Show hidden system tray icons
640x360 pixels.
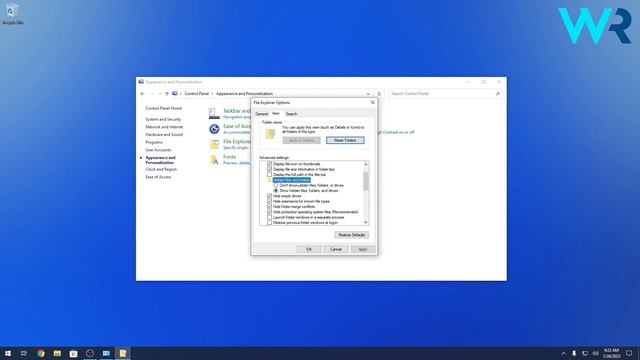pyautogui.click(x=563, y=353)
